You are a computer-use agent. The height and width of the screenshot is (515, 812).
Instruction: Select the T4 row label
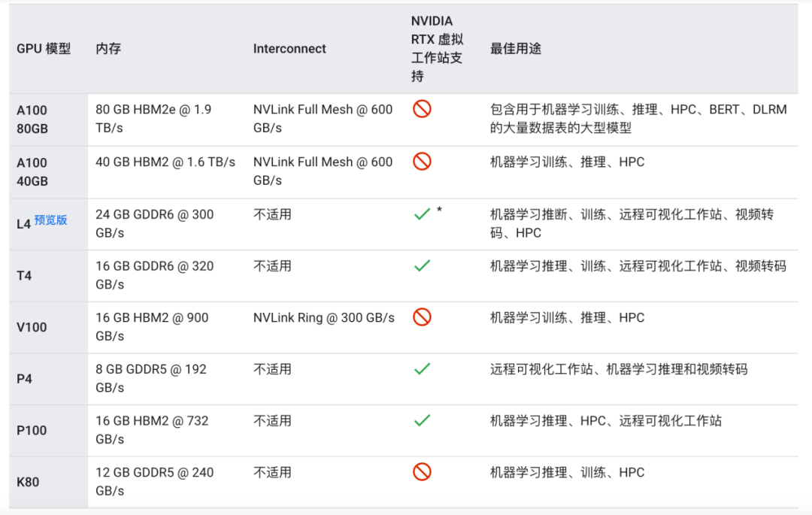click(x=24, y=276)
